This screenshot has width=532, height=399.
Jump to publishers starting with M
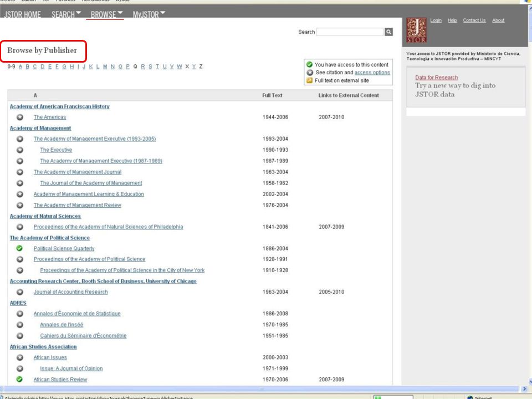105,66
